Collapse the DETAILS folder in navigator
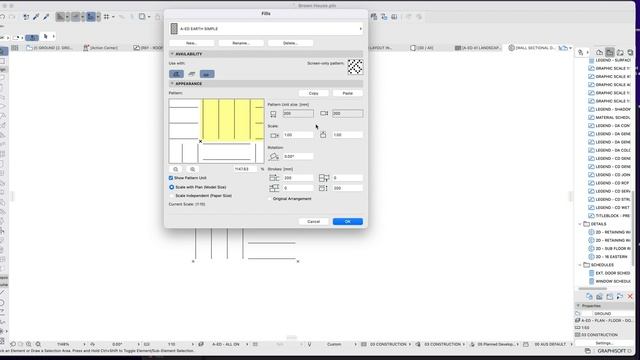Viewport: 640px width, 360px height. (x=580, y=224)
